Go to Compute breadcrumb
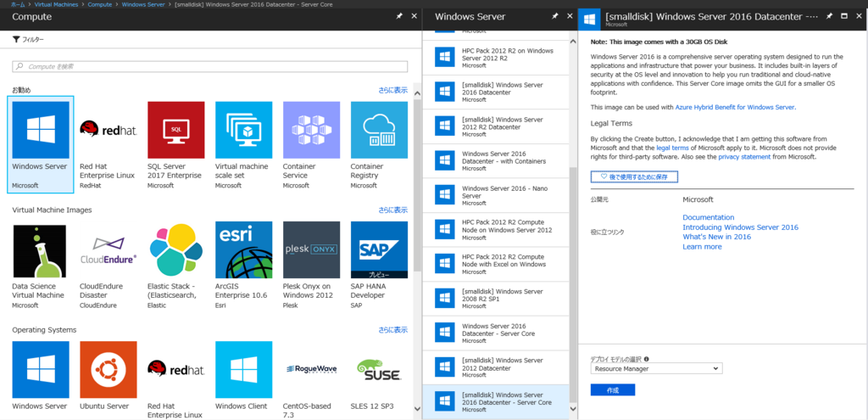The width and height of the screenshot is (868, 420). [100, 4]
